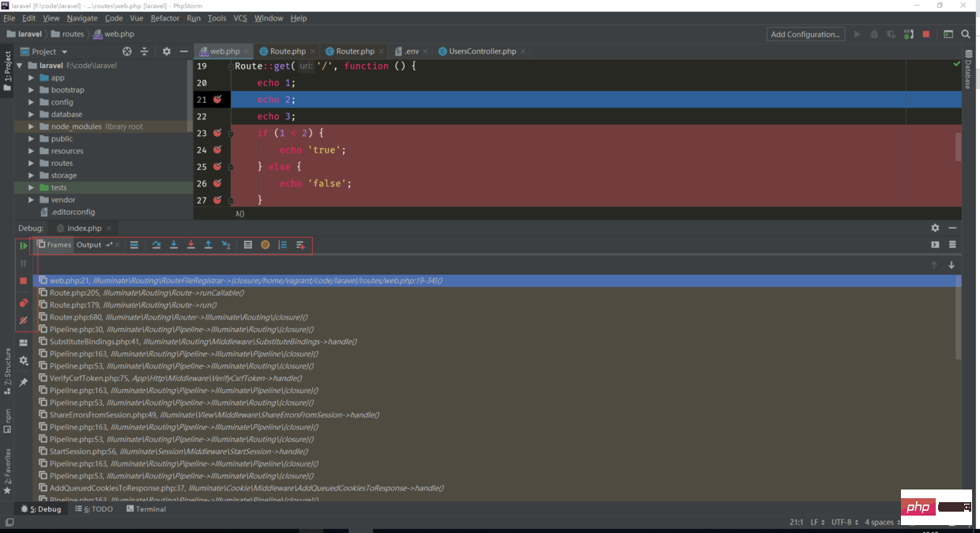Open the VCS menu
The image size is (980, 533).
coord(240,18)
